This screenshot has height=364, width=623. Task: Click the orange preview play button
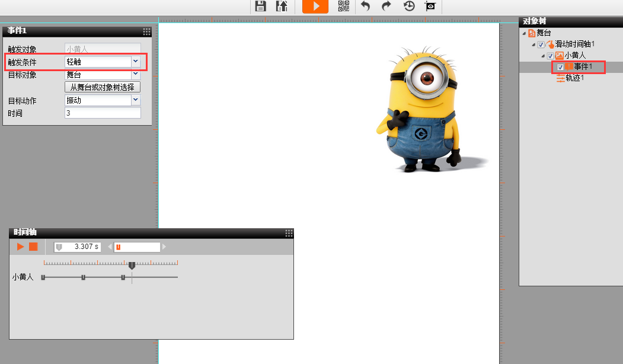[315, 7]
